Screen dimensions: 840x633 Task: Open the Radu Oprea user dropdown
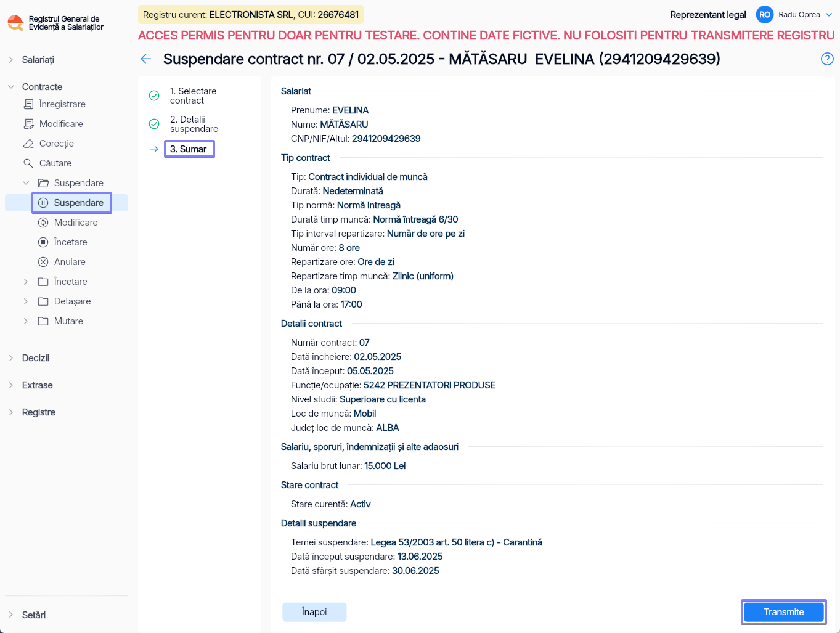(829, 15)
